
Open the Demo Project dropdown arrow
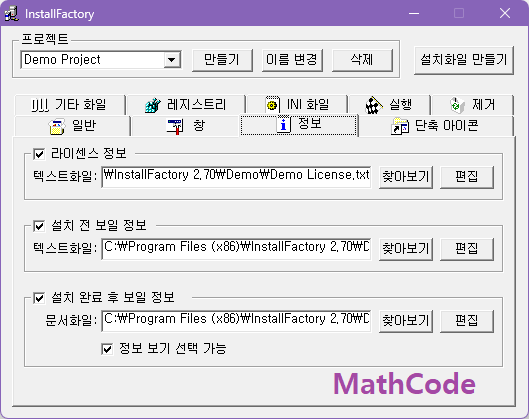click(172, 60)
